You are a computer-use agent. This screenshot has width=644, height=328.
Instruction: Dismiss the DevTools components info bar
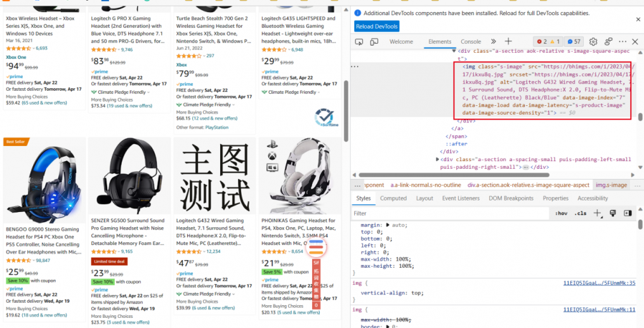pos(638,19)
